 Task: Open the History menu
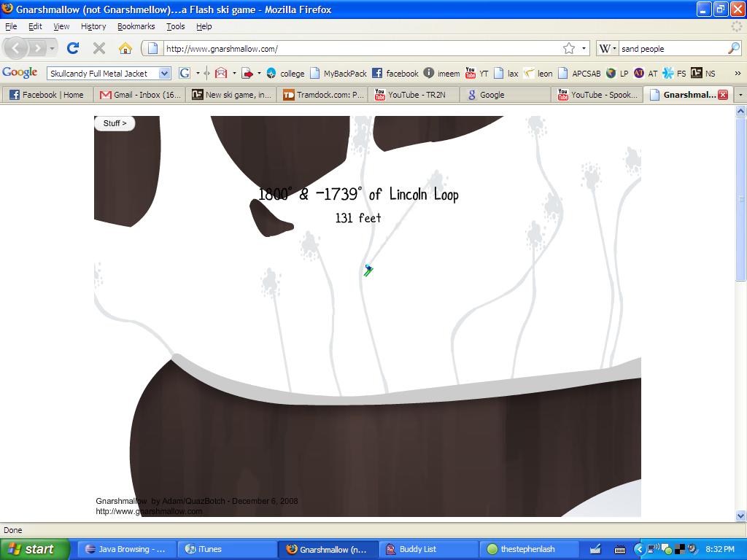[93, 26]
